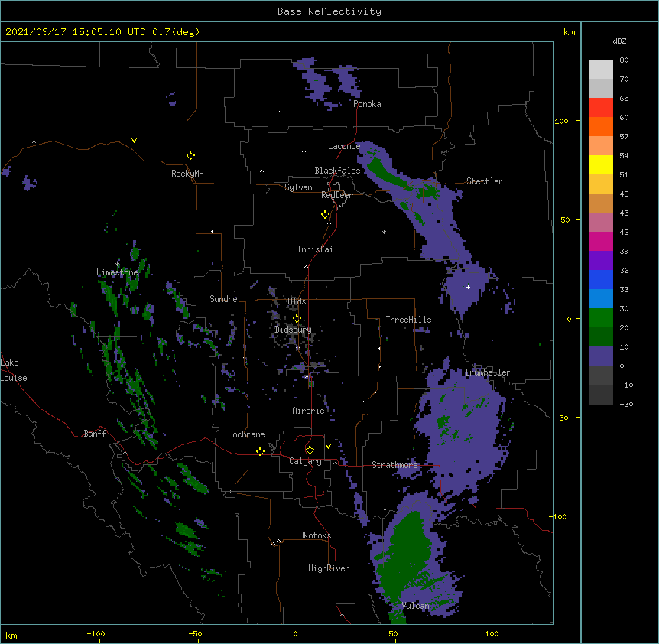Viewport: 659px width, 644px height.
Task: Click the mauve legend swatch between 45 and 42
Action: [x=601, y=223]
